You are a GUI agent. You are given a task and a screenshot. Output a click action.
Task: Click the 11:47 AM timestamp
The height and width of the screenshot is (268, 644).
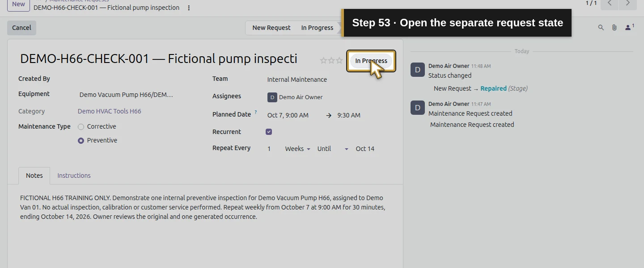pyautogui.click(x=481, y=104)
